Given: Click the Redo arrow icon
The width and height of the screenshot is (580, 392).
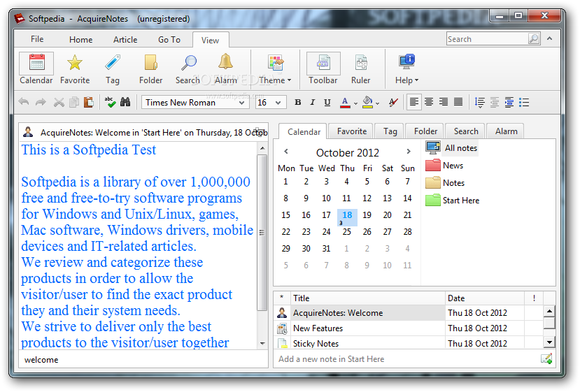Looking at the screenshot, I should point(41,102).
